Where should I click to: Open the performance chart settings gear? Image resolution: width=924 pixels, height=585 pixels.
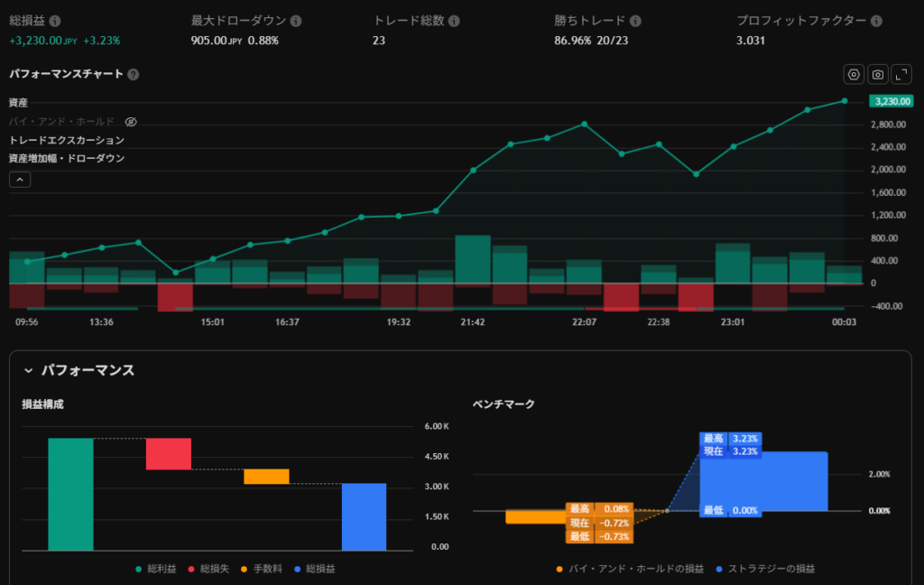tap(854, 75)
